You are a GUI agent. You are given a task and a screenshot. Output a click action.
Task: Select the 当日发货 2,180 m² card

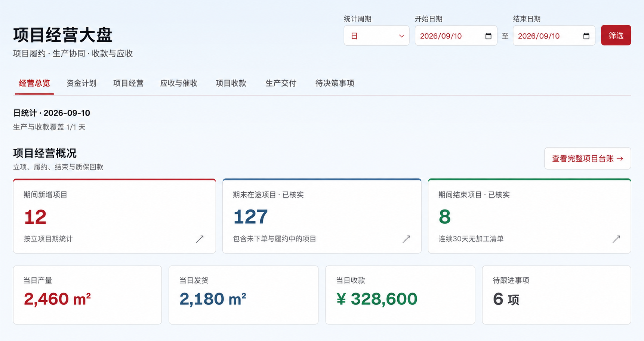click(x=243, y=295)
